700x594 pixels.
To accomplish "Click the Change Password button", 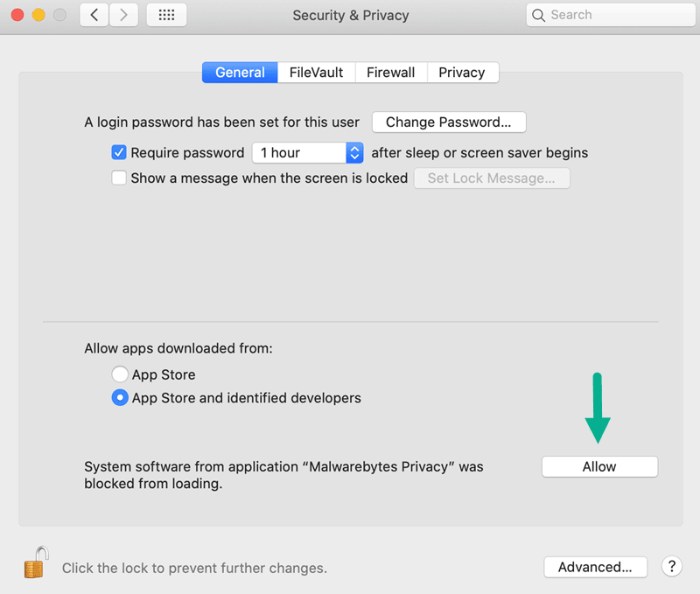I will tap(449, 122).
